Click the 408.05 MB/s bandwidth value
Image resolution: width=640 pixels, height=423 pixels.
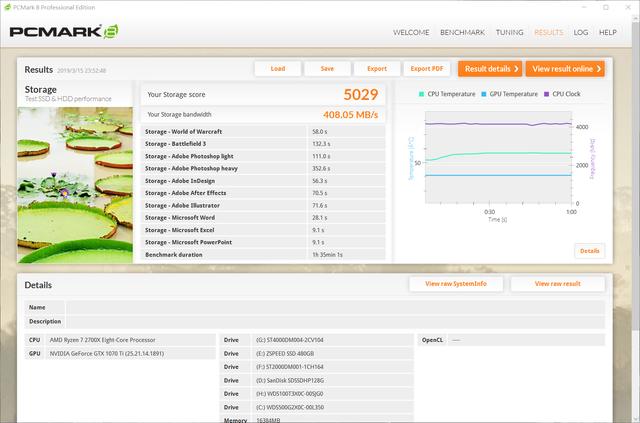(x=351, y=115)
